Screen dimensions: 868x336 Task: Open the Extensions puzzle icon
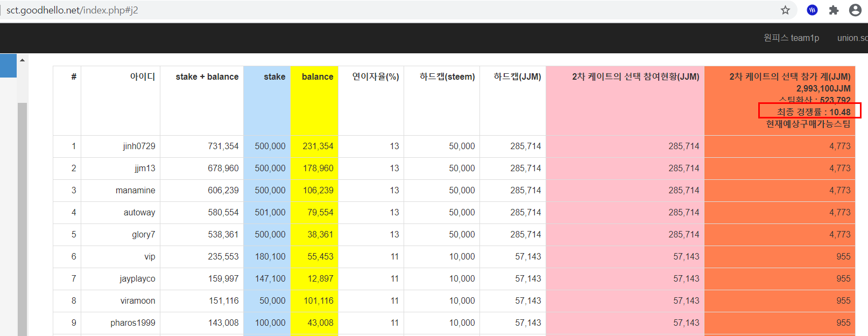pos(834,10)
